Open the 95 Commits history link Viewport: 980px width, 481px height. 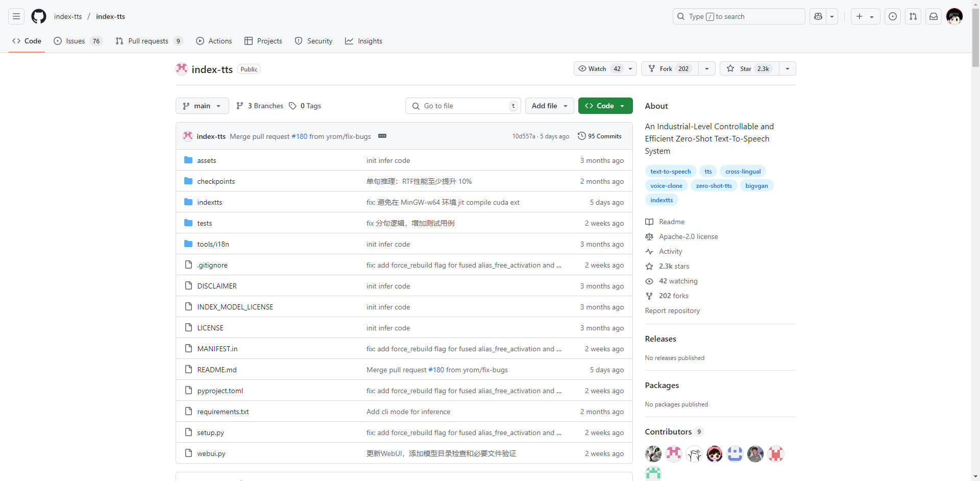coord(600,136)
